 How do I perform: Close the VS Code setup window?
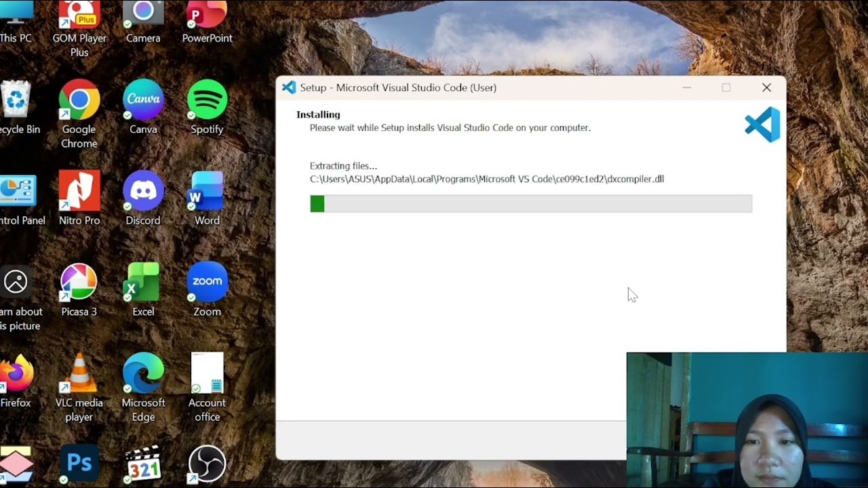(x=766, y=87)
